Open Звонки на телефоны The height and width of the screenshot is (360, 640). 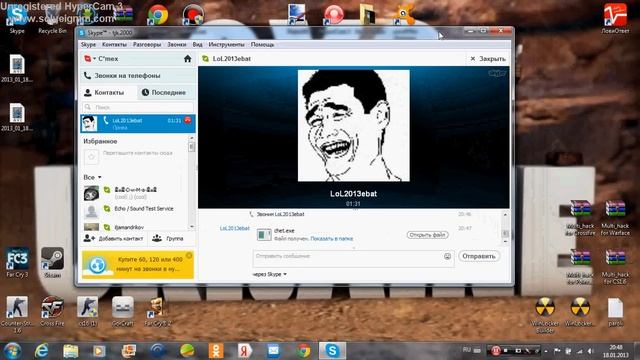(x=138, y=76)
